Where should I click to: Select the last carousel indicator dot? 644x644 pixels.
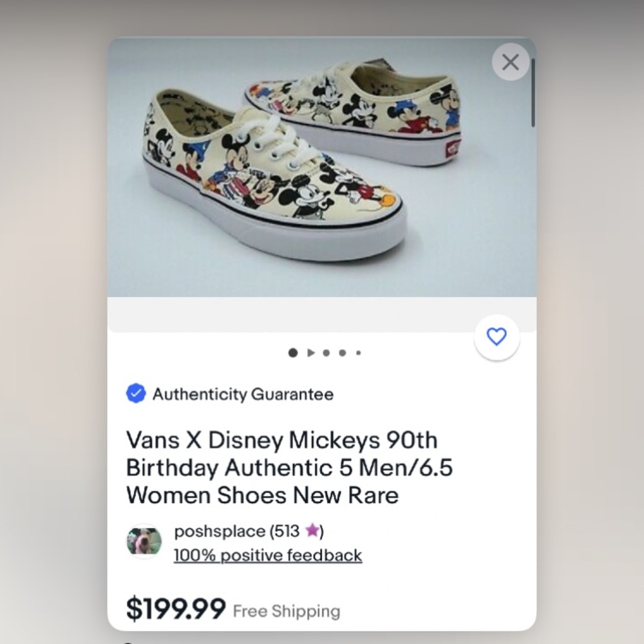pyautogui.click(x=358, y=352)
